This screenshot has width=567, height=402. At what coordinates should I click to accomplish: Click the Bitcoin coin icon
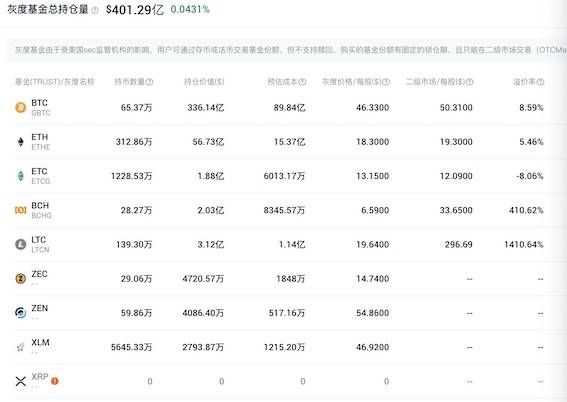coord(21,107)
